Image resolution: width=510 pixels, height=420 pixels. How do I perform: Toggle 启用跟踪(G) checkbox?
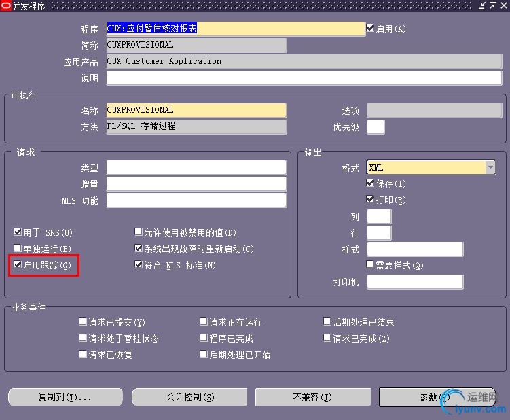click(x=18, y=264)
